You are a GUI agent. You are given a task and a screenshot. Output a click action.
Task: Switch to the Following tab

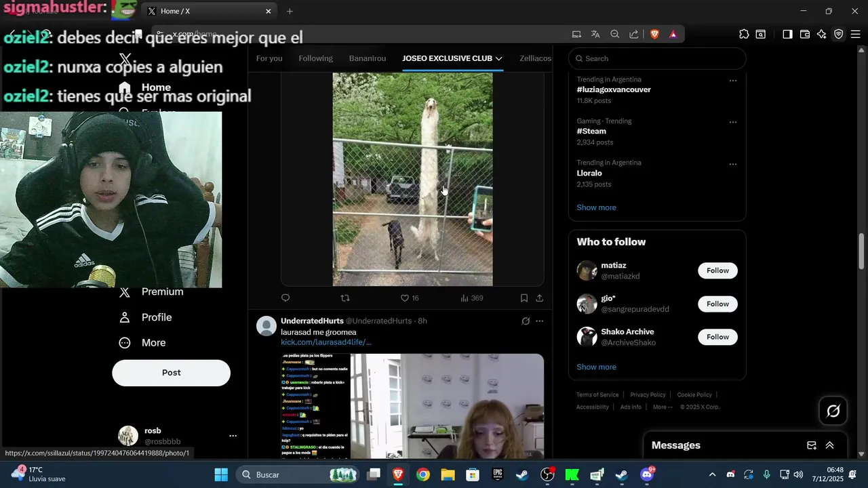point(316,58)
